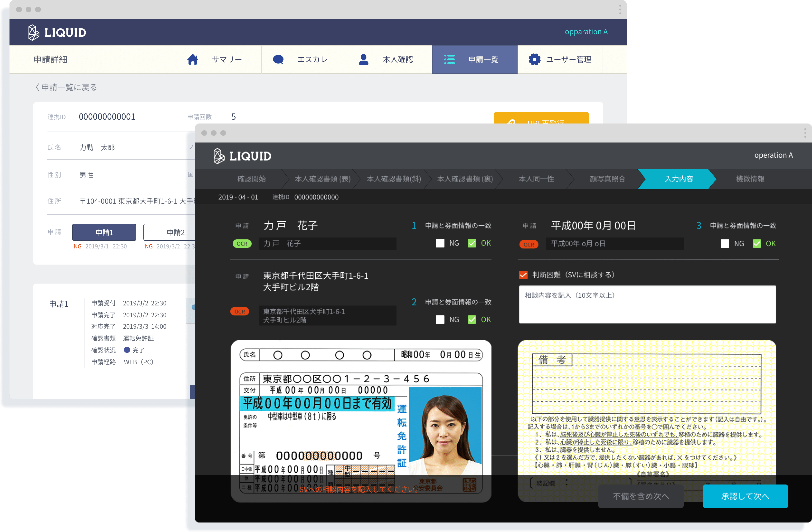Viewport: 812px width, 532px height.
Task: Click the red OCR badge beside the address
Action: click(x=240, y=312)
